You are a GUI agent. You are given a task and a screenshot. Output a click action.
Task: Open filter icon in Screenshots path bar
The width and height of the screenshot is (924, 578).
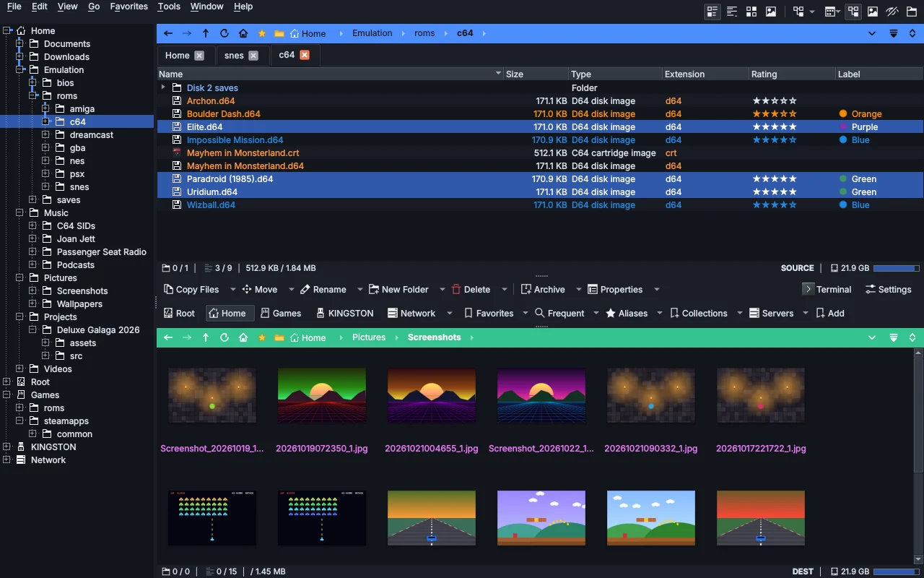click(x=893, y=337)
